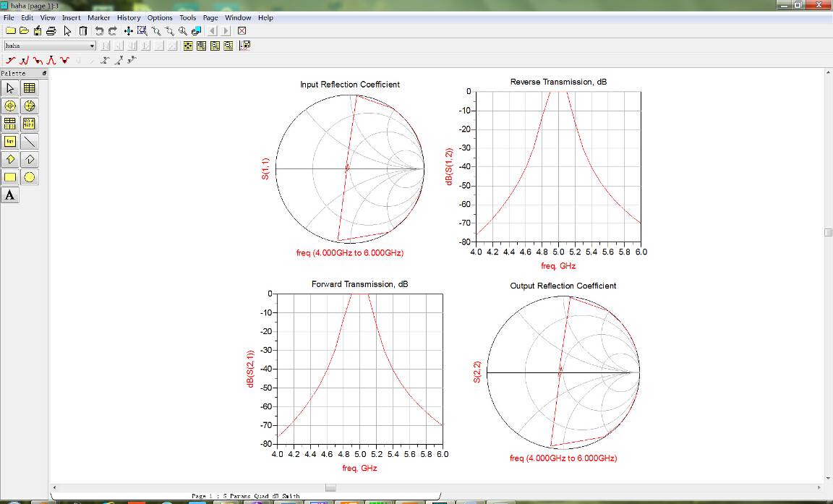Click the redraw view icon
This screenshot has height=504, width=833.
point(196,31)
